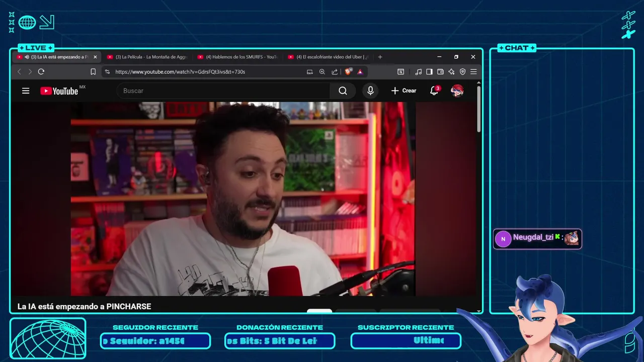The image size is (644, 362).
Task: Open the Crear create menu
Action: click(404, 91)
